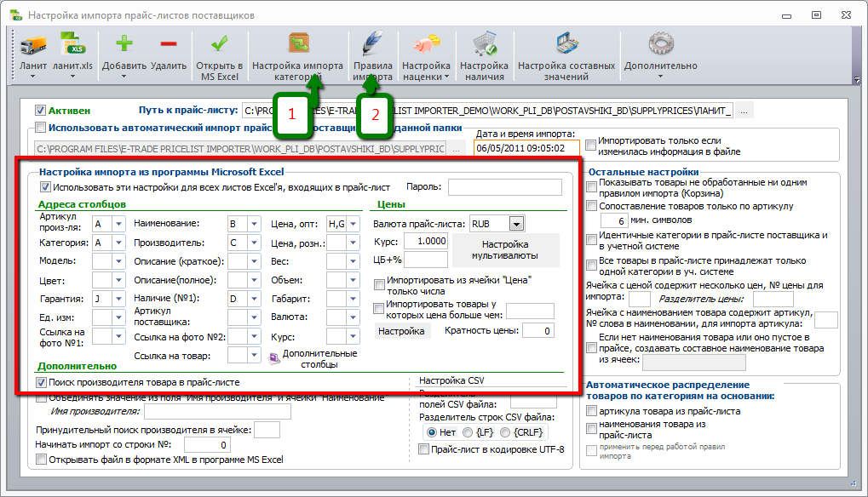
Task: Select the Нет CSV row separator
Action: (x=432, y=432)
